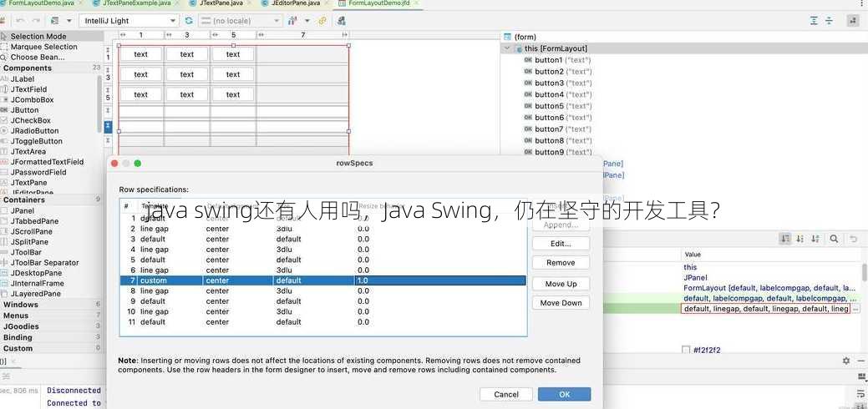The image size is (868, 409).
Task: Click OK in the rowSpecs dialog
Action: point(564,395)
